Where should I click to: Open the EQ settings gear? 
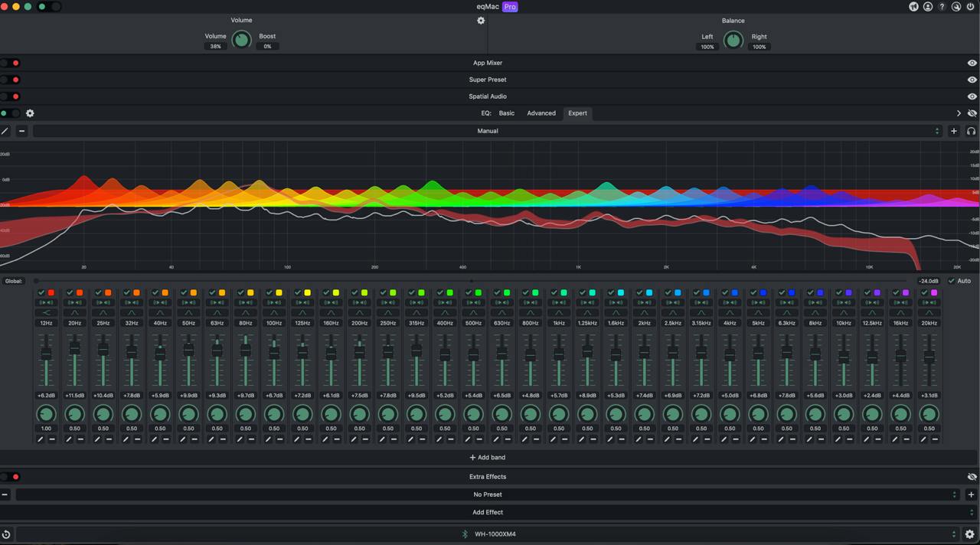pyautogui.click(x=30, y=113)
